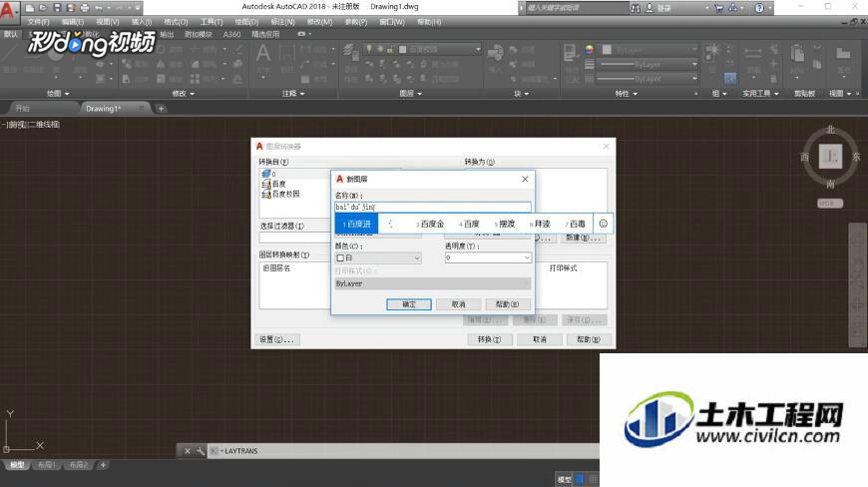Click the 名称 layer name input field

432,207
